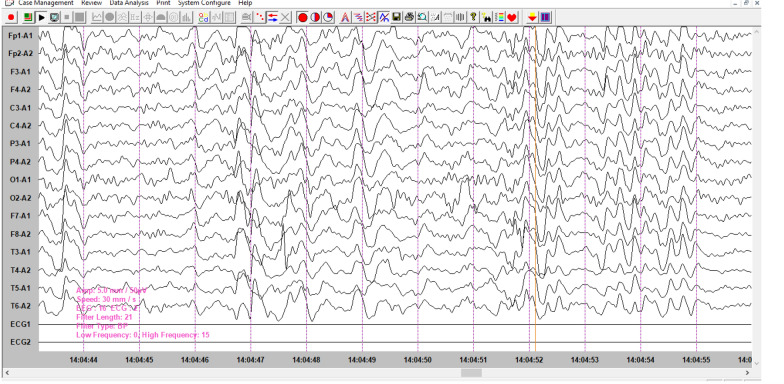Screen dimensions: 784x384
Task: Click the ECG1 channel label
Action: coord(20,324)
